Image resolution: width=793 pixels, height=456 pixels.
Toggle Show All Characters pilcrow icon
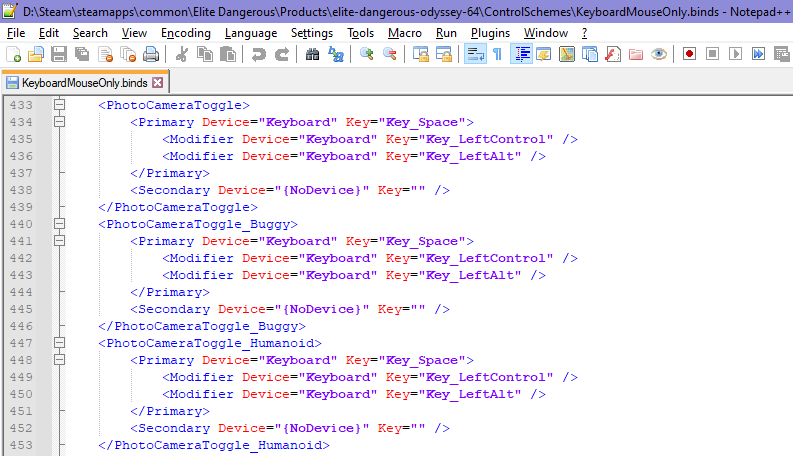pyautogui.click(x=498, y=54)
